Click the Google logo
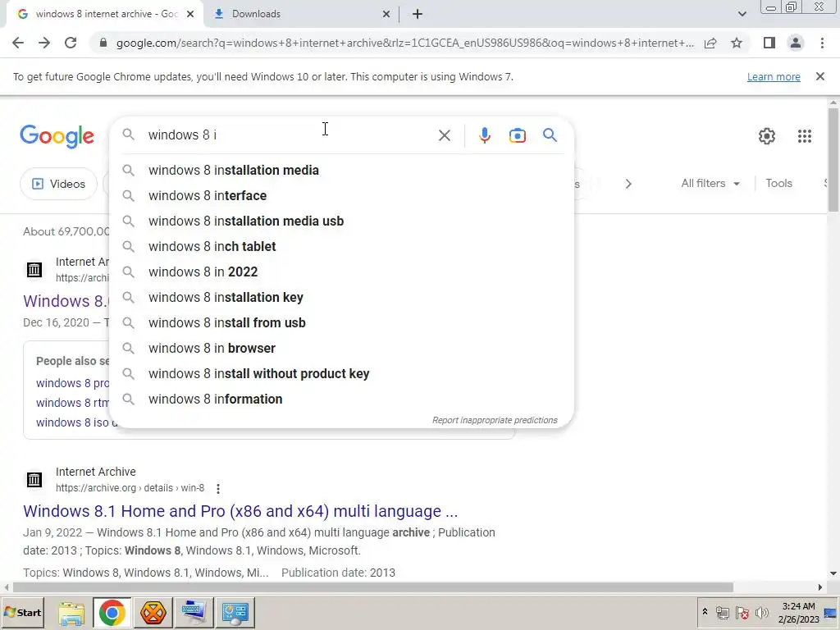Viewport: 840px width, 630px height. (x=57, y=136)
